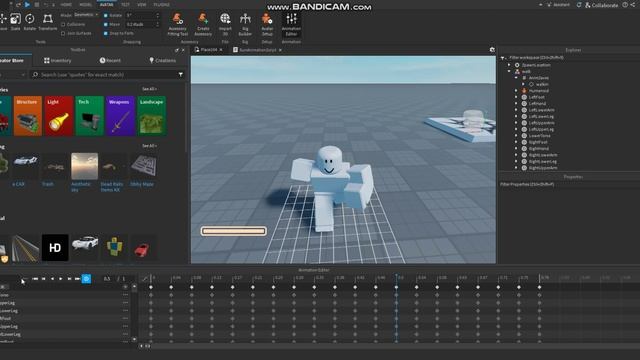Open the Create Accessory tool

[x=203, y=24]
